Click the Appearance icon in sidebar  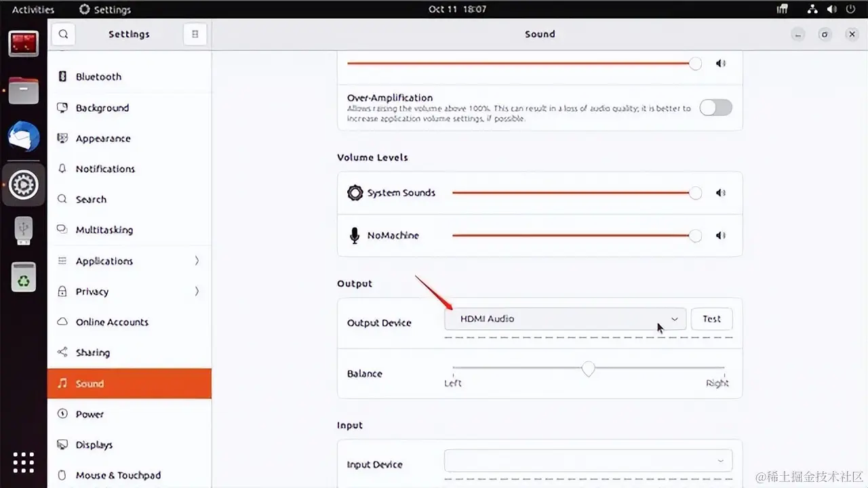point(62,138)
